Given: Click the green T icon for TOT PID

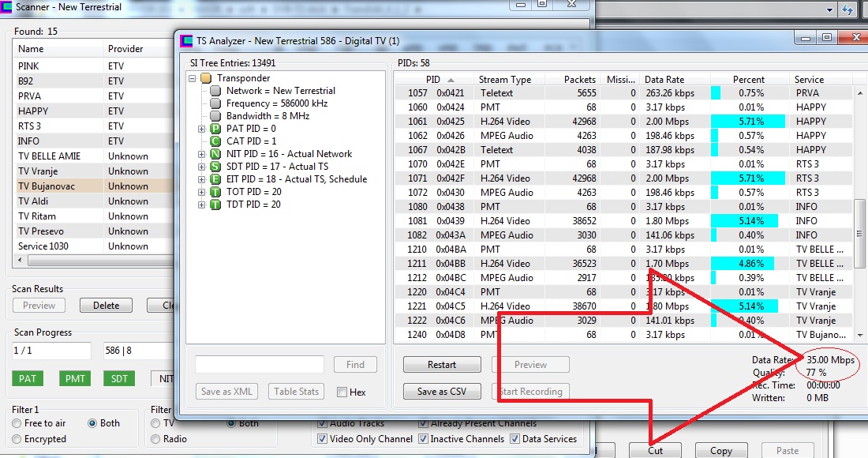Looking at the screenshot, I should tap(215, 192).
